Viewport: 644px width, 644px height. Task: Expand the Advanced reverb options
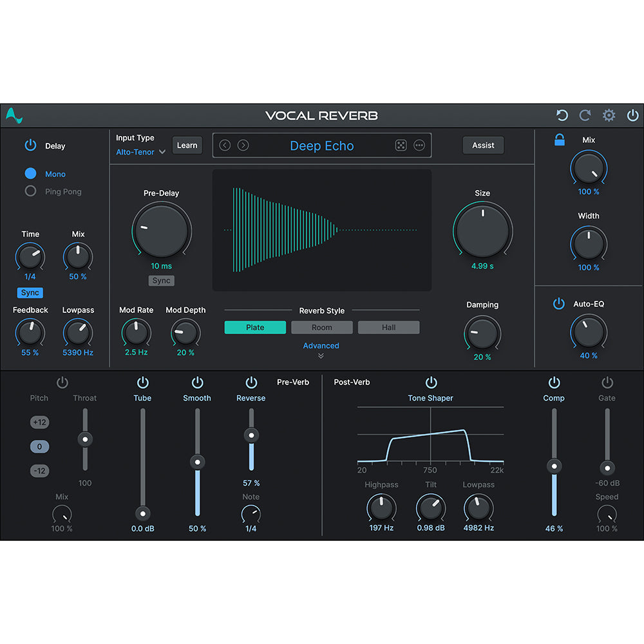coord(321,346)
